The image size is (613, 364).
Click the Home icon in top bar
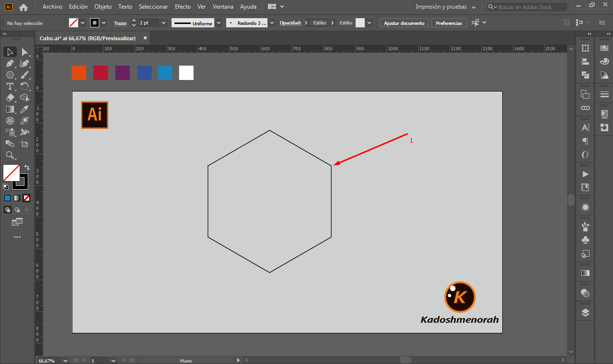(x=23, y=7)
